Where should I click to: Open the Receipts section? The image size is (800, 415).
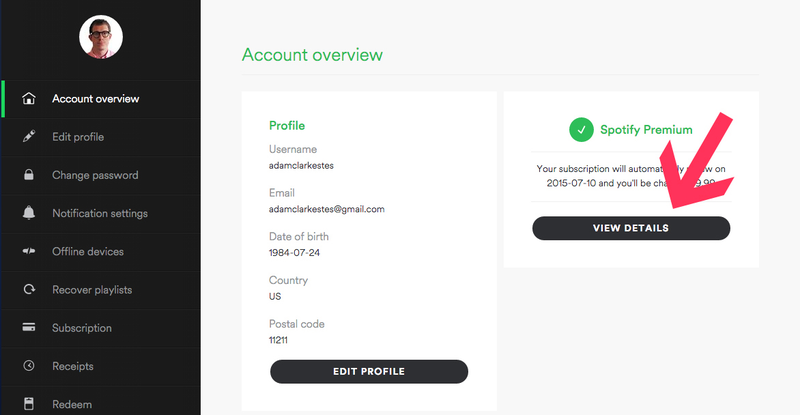(x=72, y=366)
